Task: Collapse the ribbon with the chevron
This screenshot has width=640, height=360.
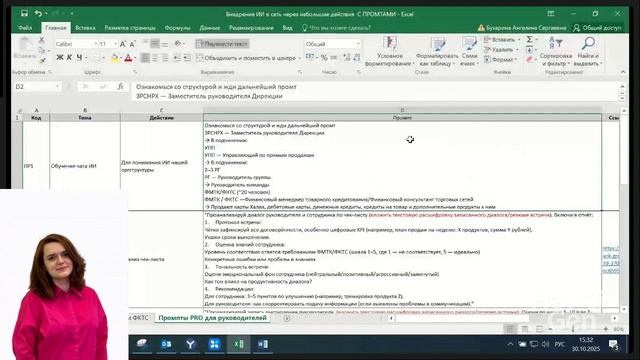Action: [623, 72]
